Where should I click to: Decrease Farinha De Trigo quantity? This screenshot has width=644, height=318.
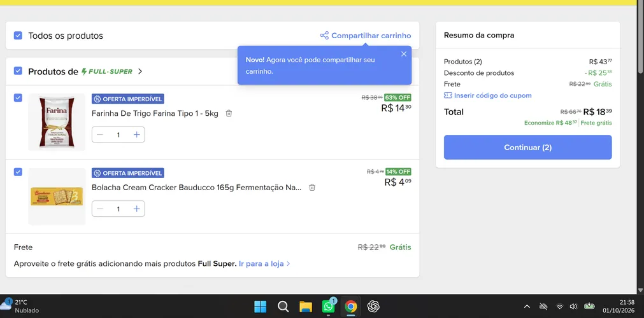(x=100, y=135)
